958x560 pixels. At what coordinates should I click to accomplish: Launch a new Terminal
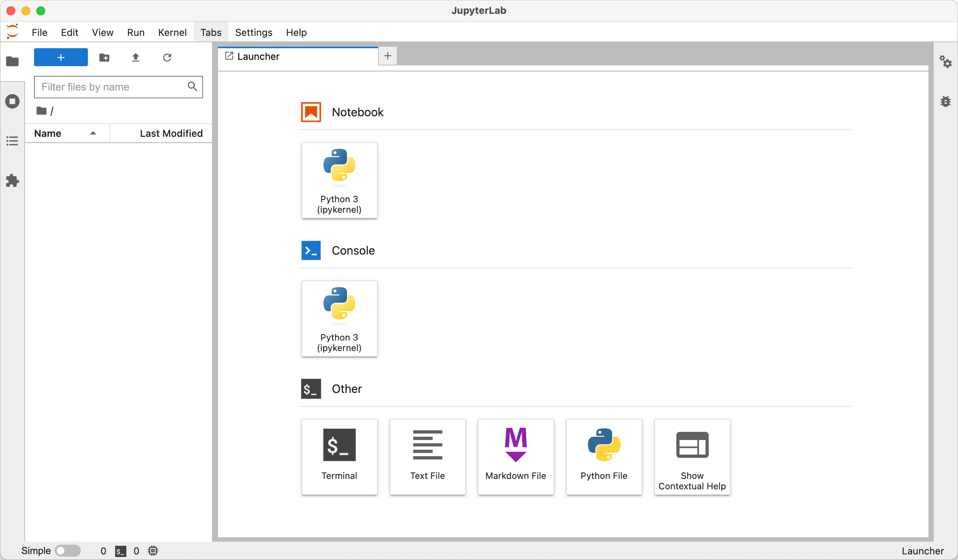[x=339, y=456]
